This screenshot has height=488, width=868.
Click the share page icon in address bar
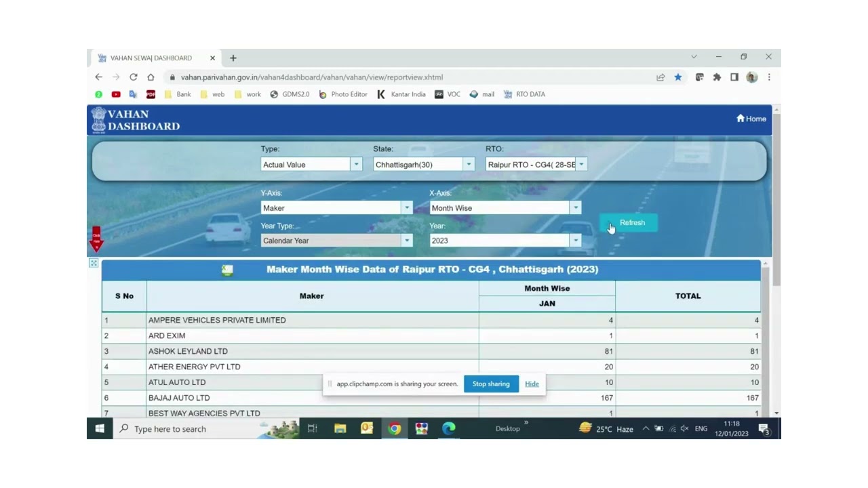660,77
